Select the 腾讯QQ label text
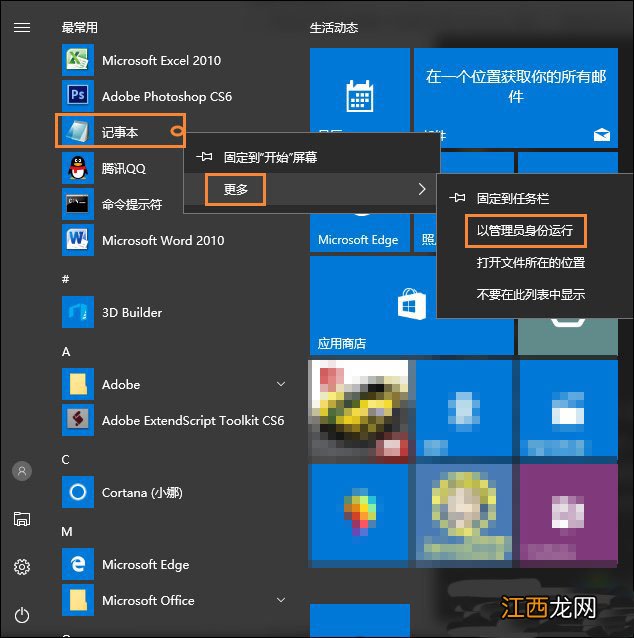634x638 pixels. [124, 168]
